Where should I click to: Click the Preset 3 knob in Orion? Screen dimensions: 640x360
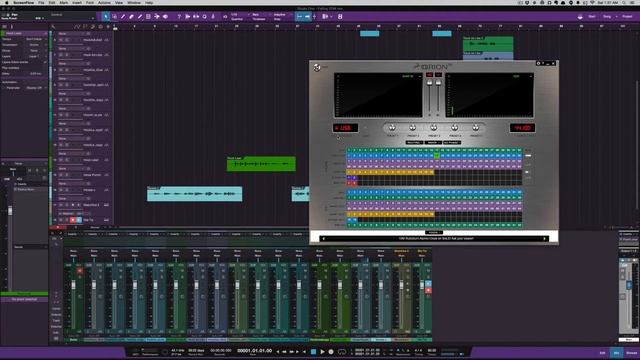(434, 128)
